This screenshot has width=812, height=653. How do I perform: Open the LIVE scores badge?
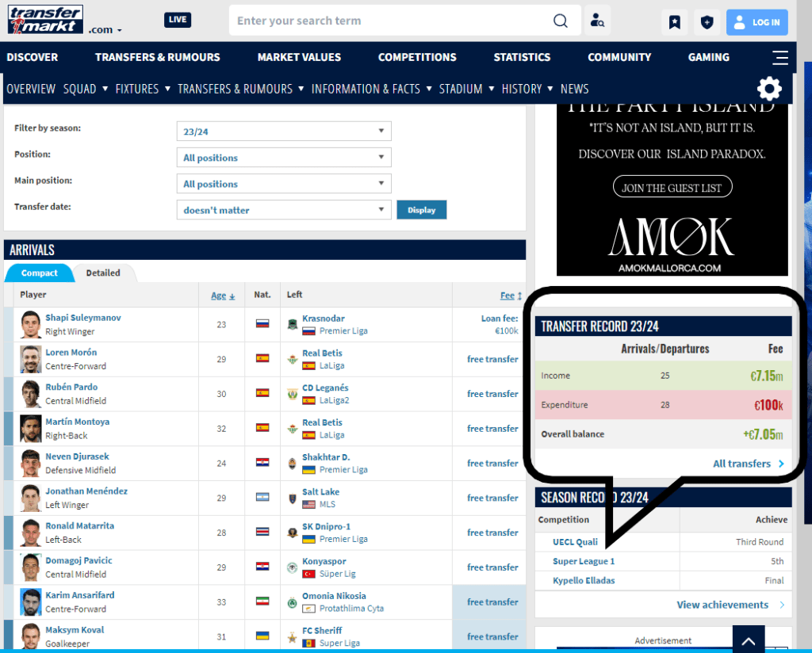(x=178, y=20)
